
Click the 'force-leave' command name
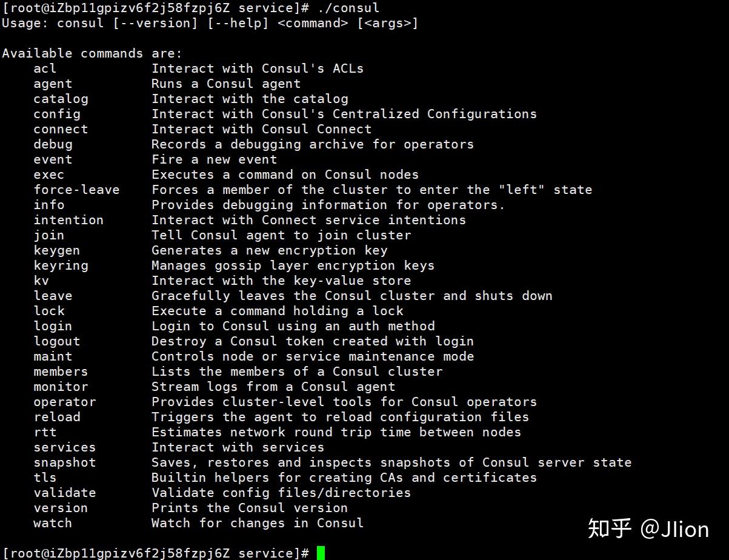click(x=76, y=190)
